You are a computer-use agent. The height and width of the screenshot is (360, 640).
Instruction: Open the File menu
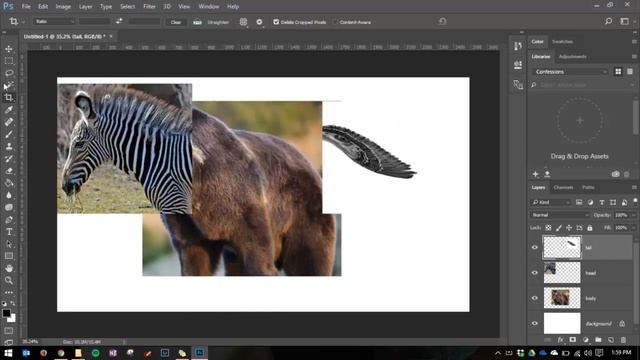pyautogui.click(x=26, y=7)
